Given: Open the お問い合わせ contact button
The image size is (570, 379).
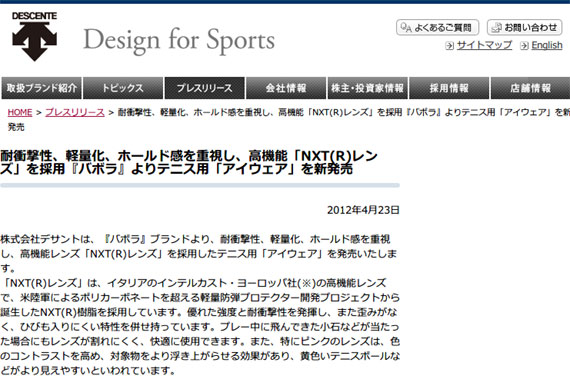Looking at the screenshot, I should 525,28.
